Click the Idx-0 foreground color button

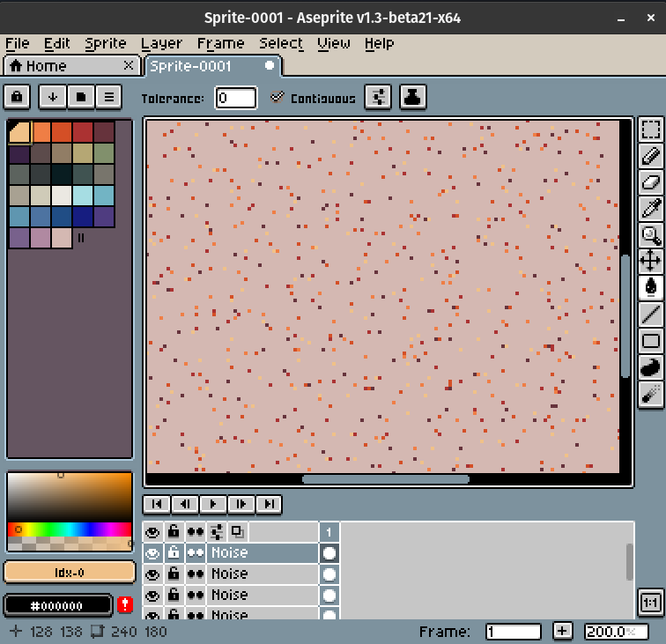pyautogui.click(x=69, y=573)
